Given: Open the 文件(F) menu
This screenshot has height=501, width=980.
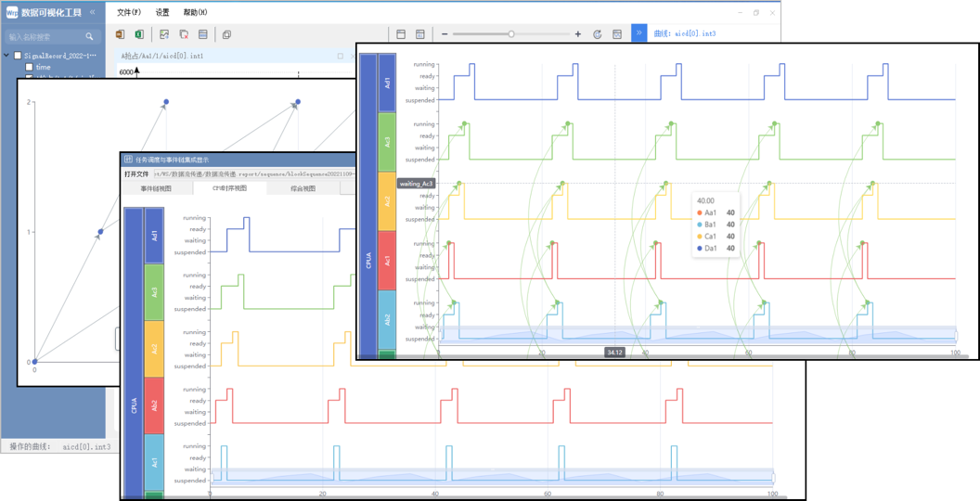Looking at the screenshot, I should click(129, 13).
